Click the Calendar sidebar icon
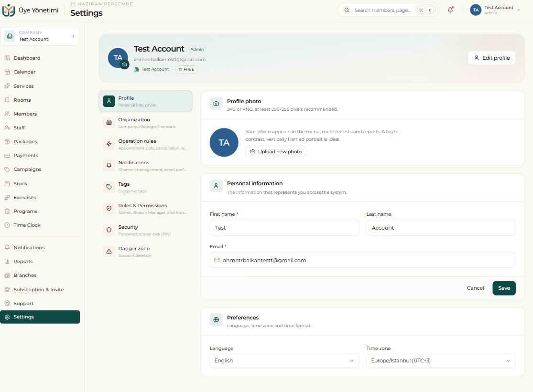Viewport: 533px width, 392px height. [x=7, y=72]
